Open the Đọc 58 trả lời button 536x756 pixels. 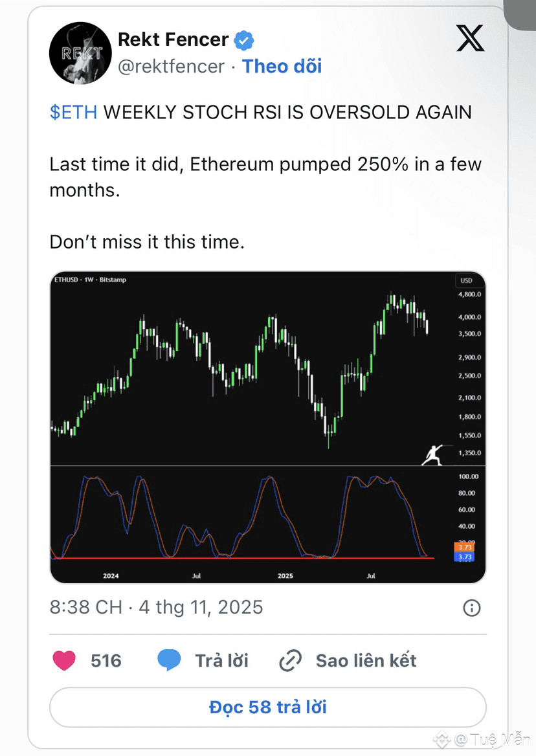(x=267, y=707)
